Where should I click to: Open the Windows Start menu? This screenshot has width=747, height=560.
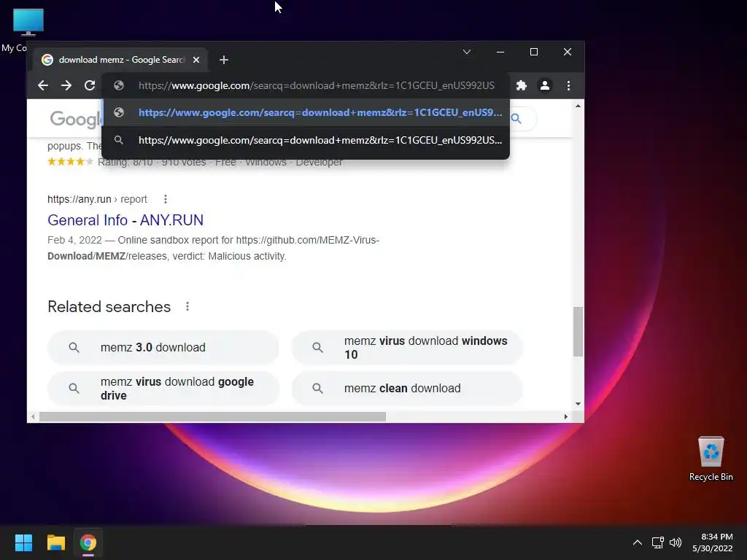pos(23,542)
